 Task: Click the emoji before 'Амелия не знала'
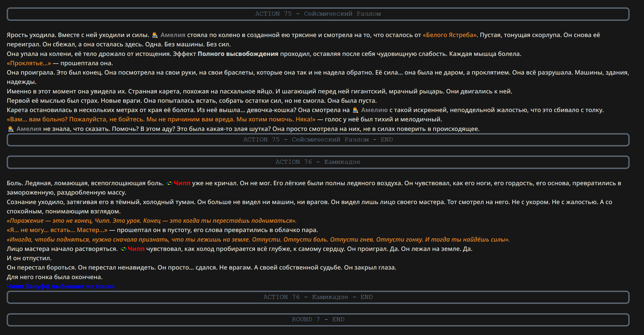coord(10,129)
